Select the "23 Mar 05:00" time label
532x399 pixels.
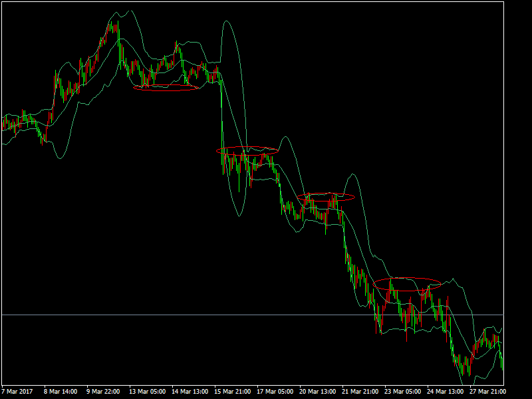pos(403,391)
